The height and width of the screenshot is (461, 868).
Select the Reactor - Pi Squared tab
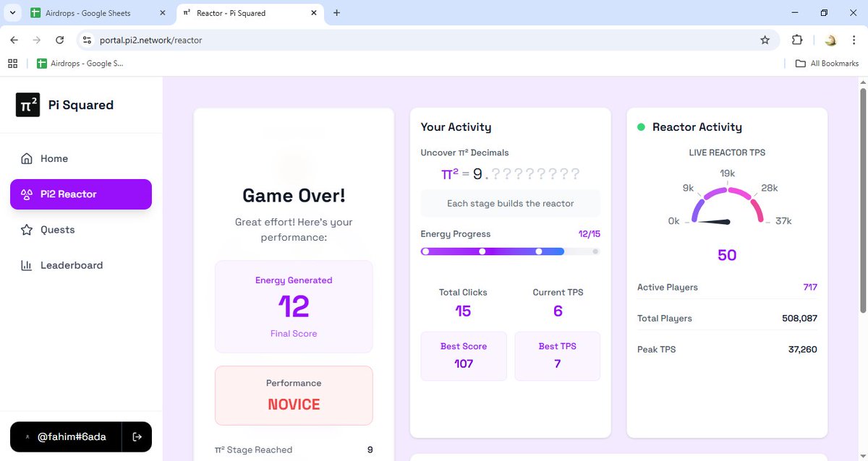[x=250, y=13]
